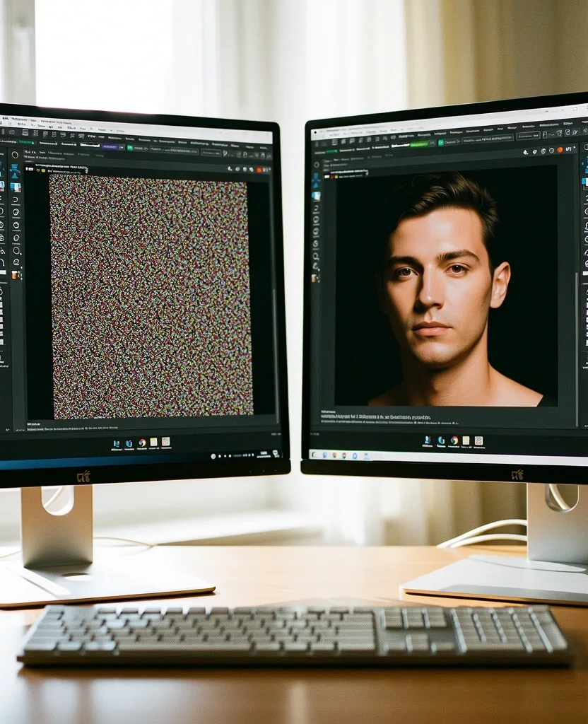
Task: Click the orange circle icon on right monitor
Action: 560,150
